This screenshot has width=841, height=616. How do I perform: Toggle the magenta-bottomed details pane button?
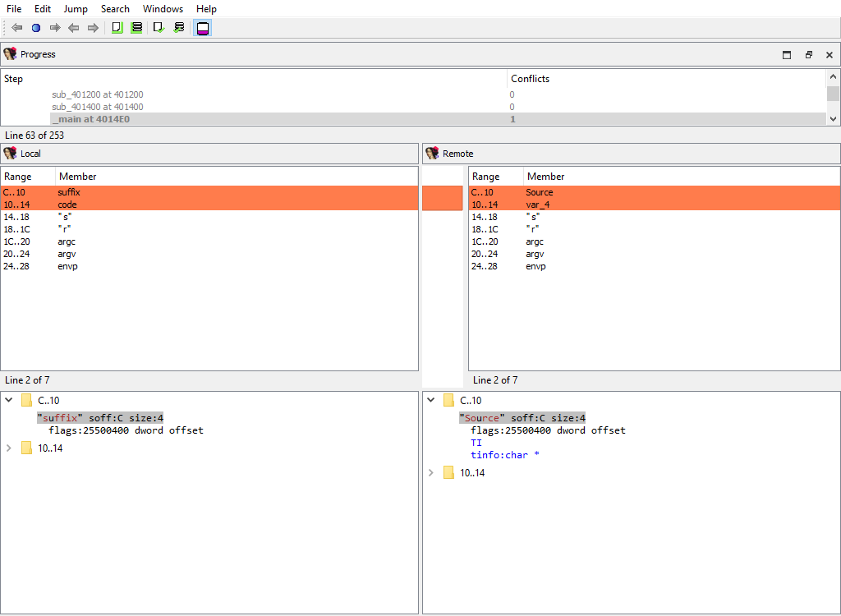coord(202,28)
